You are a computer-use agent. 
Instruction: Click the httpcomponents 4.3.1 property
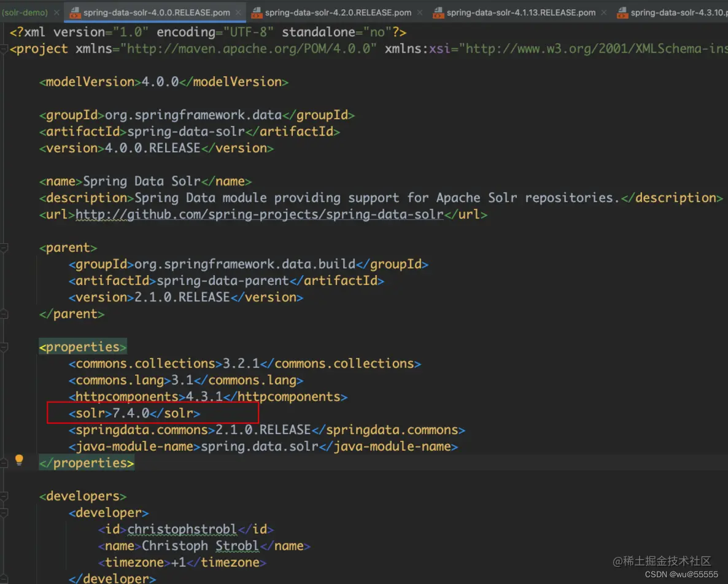[208, 397]
